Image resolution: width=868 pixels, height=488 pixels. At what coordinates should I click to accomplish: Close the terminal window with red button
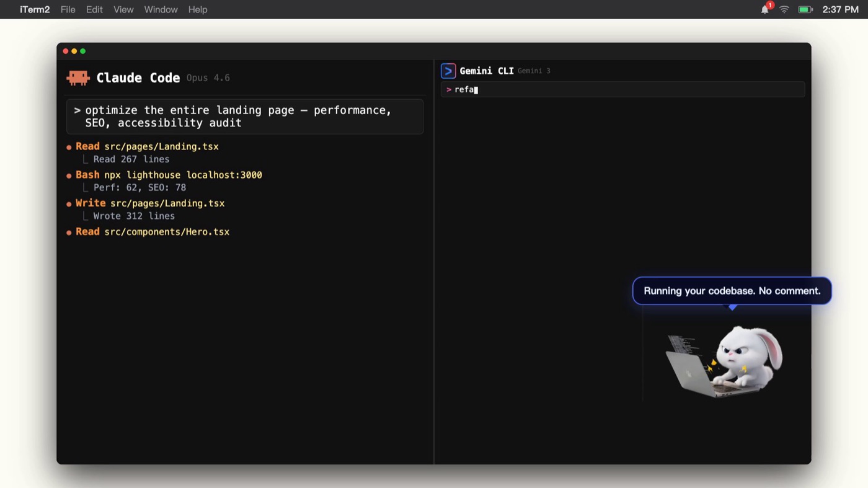66,51
